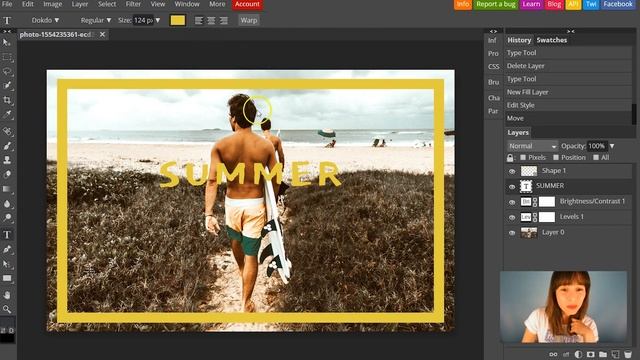Select the Brush tool
Screen dimensions: 640x360
pyautogui.click(x=7, y=146)
